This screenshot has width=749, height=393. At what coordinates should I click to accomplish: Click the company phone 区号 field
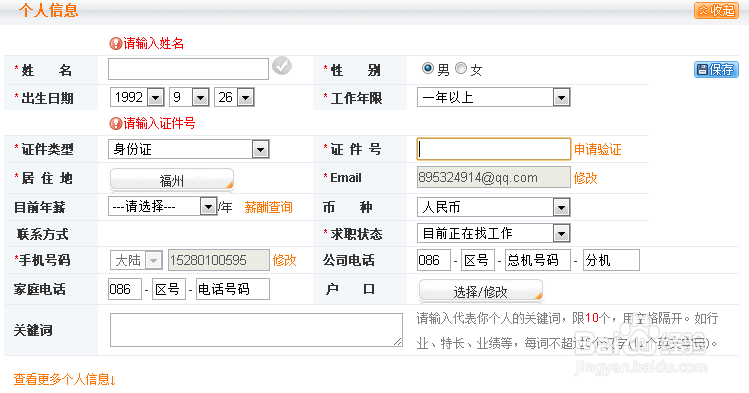coord(477,260)
